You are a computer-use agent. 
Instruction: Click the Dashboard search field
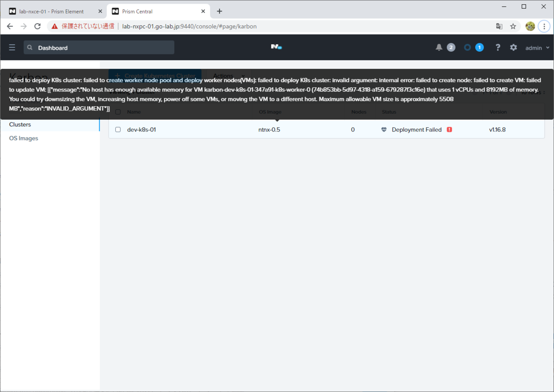99,48
